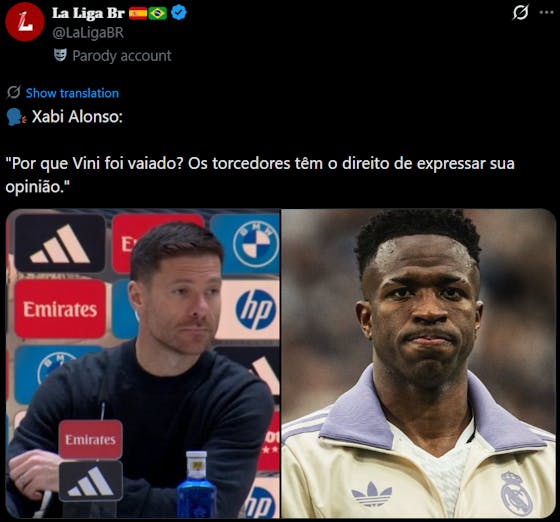
Task: Open the @LaLigaBR handle link
Action: click(88, 33)
